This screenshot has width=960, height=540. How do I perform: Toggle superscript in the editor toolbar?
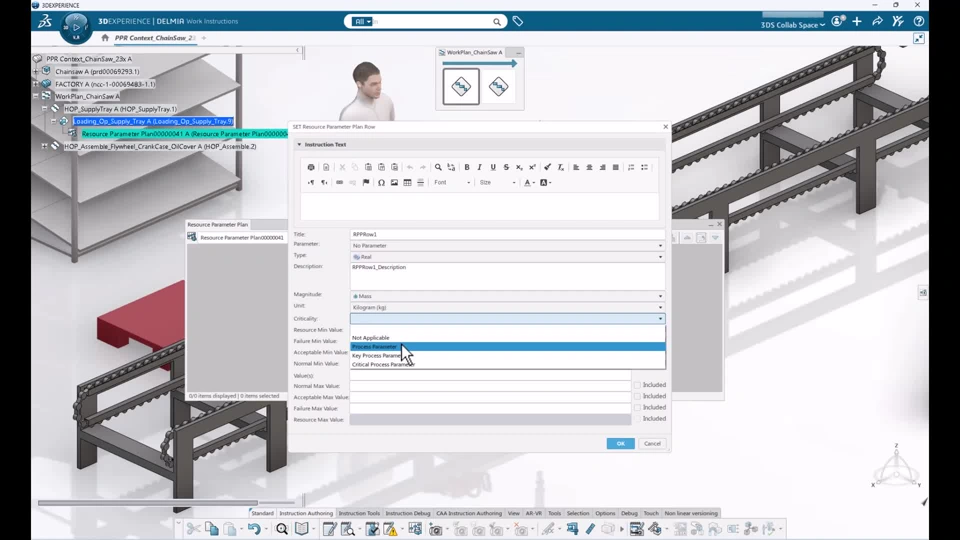point(533,167)
